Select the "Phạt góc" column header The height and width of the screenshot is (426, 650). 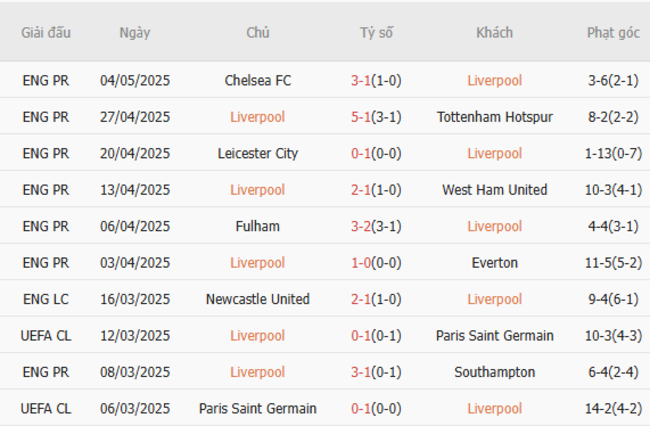613,33
